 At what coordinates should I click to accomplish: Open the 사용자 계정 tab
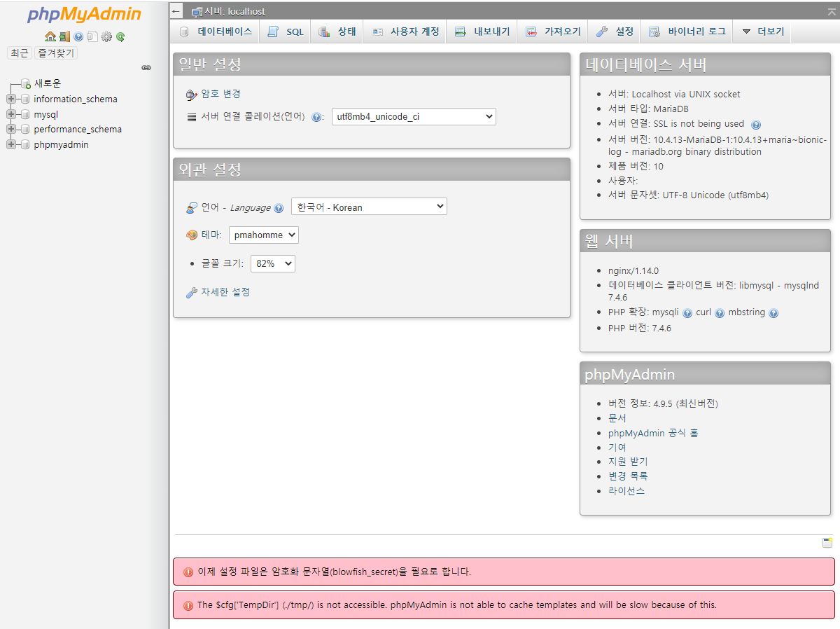(x=405, y=32)
